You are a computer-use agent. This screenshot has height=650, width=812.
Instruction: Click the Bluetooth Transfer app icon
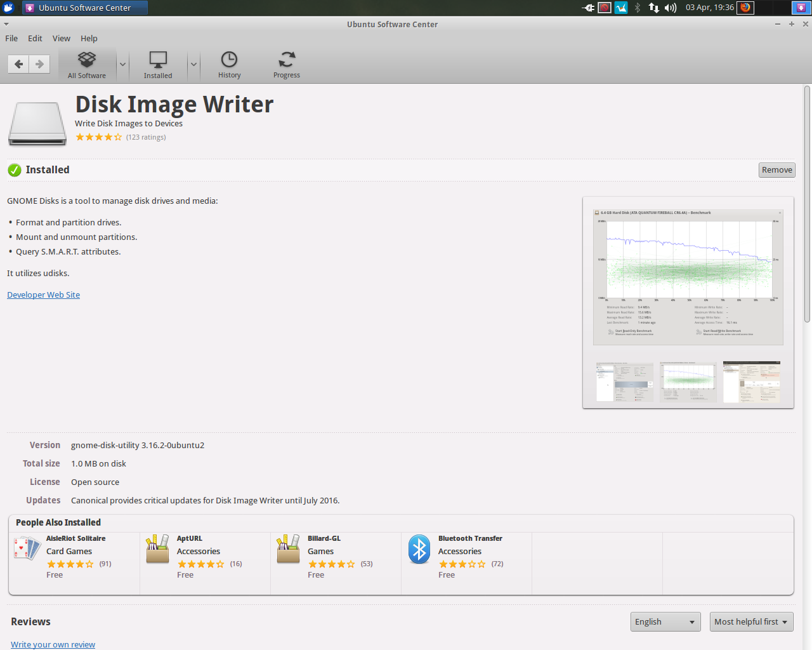[419, 549]
